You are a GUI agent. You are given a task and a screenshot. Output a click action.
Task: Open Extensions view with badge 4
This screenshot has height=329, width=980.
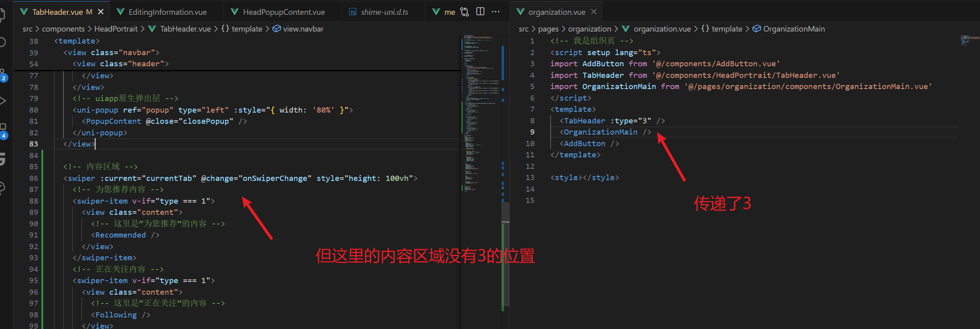click(x=3, y=131)
